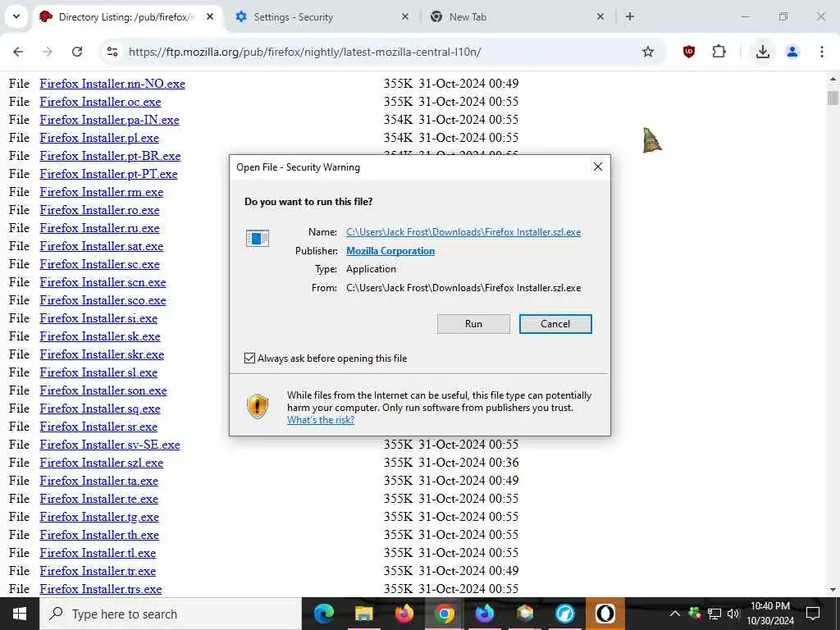
Task: Click Firefox Installer.sat.exe link
Action: [x=101, y=246]
